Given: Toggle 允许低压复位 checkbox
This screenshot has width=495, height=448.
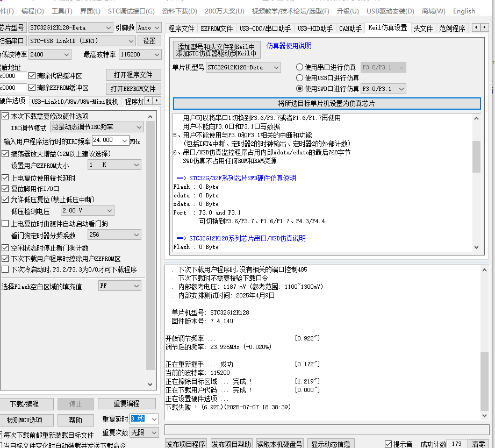Looking at the screenshot, I should tap(5, 200).
